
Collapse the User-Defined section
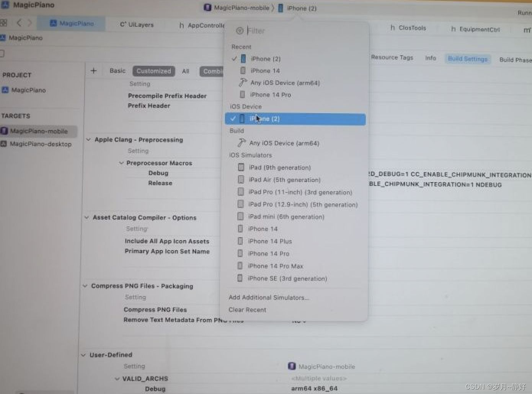(83, 355)
